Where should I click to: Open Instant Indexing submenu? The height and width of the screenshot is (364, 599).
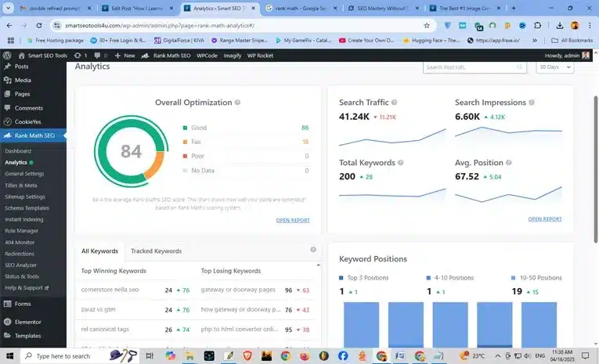click(x=24, y=220)
